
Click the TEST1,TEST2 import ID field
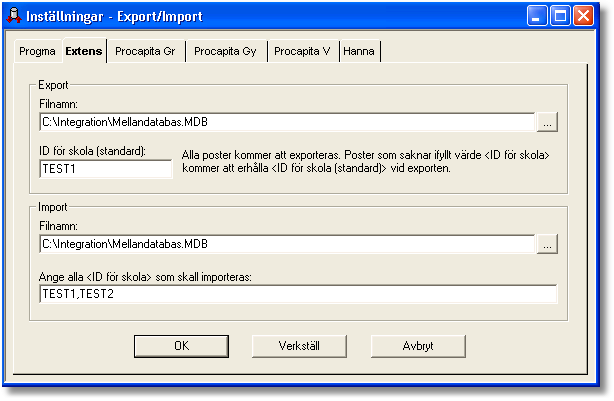[x=298, y=294]
